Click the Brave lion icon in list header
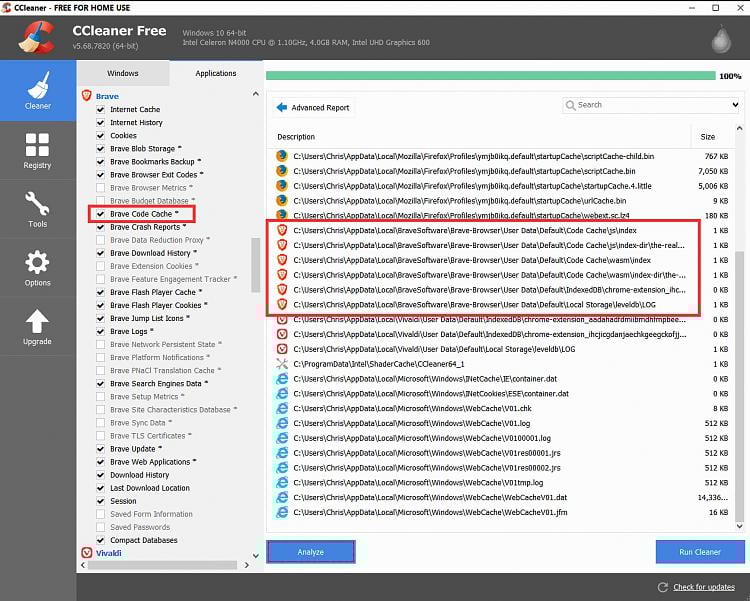Viewport: 750px width, 601px height. (x=87, y=96)
